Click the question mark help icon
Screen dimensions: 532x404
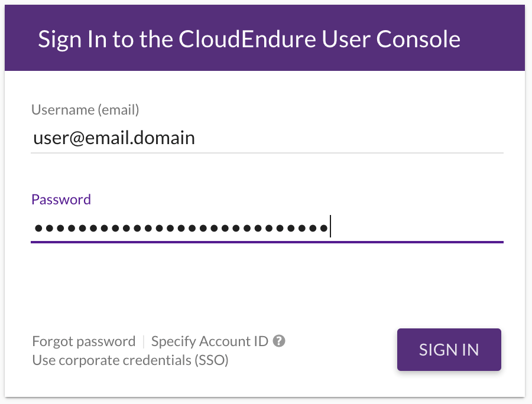pos(279,341)
